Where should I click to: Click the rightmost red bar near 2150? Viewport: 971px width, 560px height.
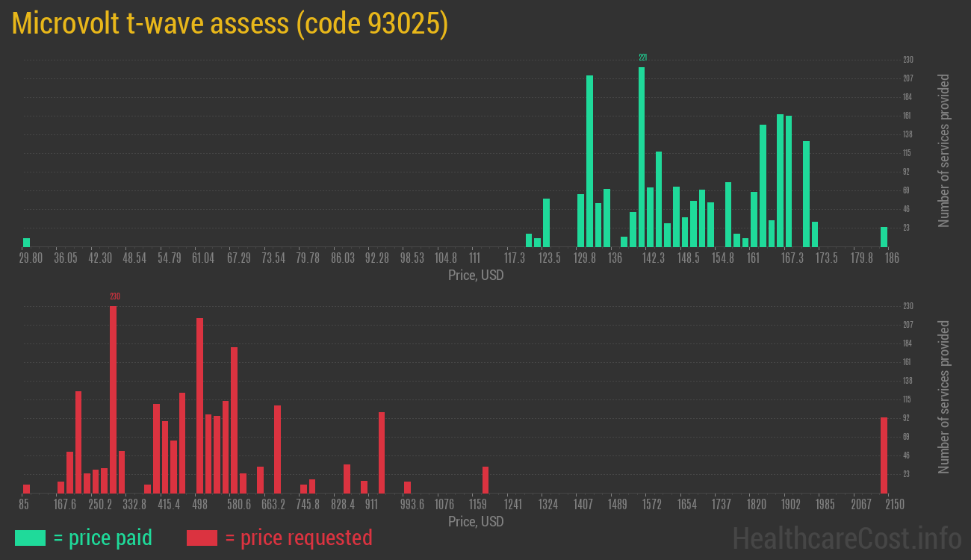click(884, 455)
